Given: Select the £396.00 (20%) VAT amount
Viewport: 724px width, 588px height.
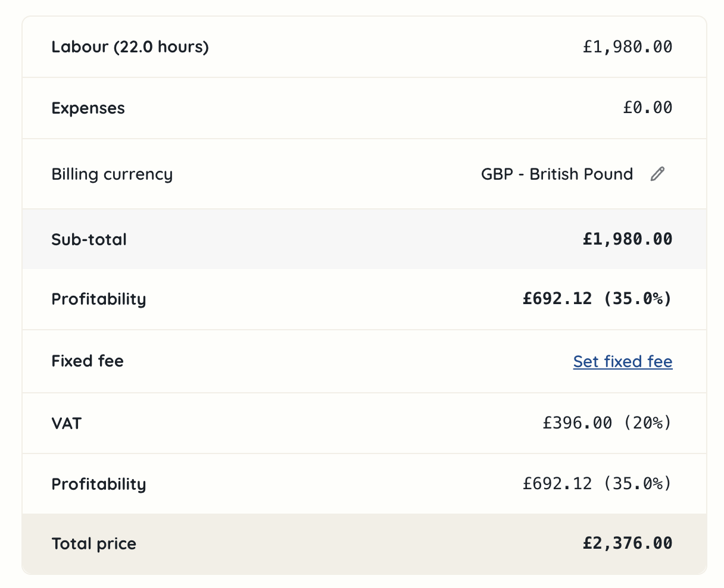Looking at the screenshot, I should pyautogui.click(x=606, y=423).
